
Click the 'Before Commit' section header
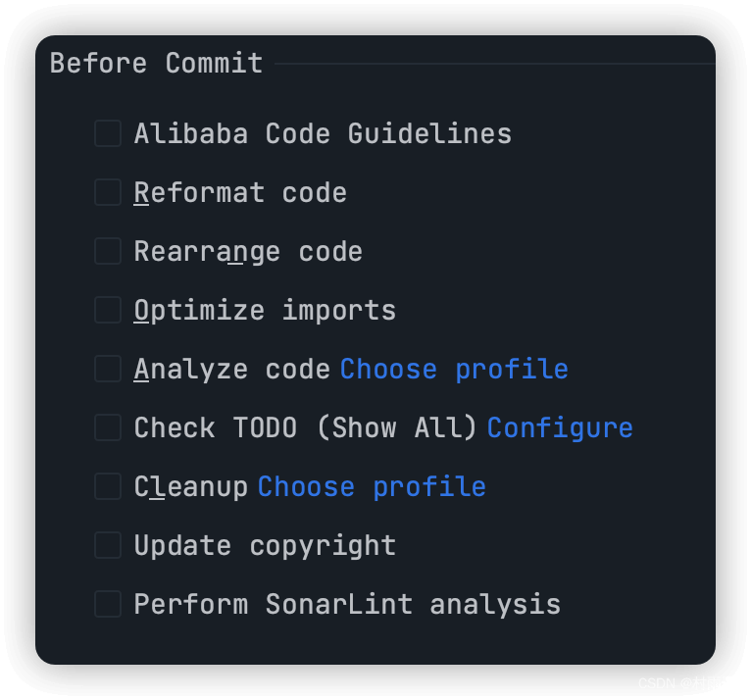point(157,64)
